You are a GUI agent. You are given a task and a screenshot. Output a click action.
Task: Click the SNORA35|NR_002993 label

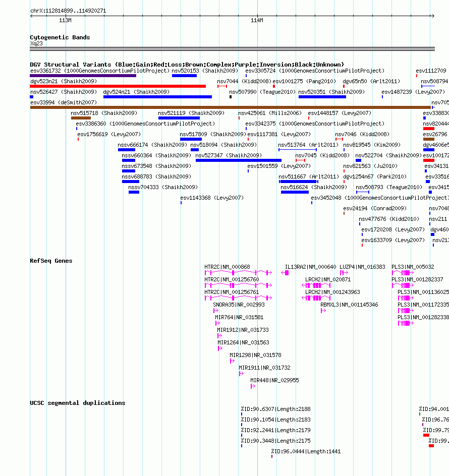[x=239, y=305]
